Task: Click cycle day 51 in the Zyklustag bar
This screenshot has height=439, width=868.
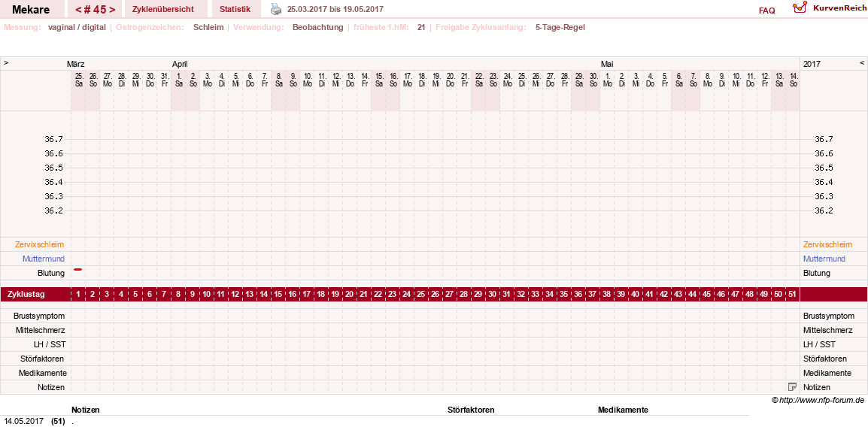Action: coord(792,295)
